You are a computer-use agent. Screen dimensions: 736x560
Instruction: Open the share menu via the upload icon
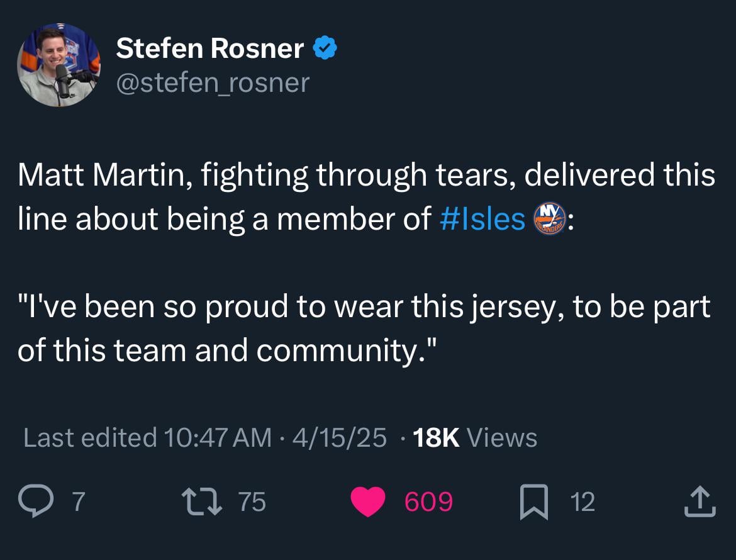700,500
